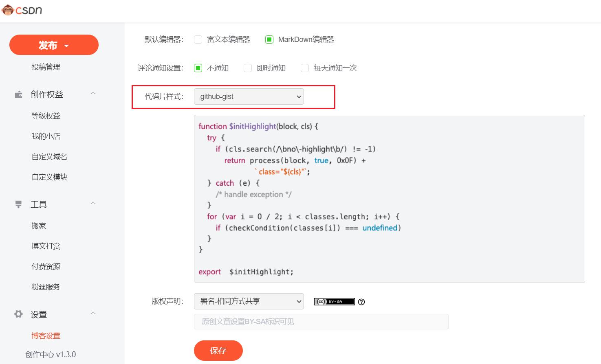Click "/* handle exception */" comment in preview
The height and width of the screenshot is (364, 601).
[253, 195]
